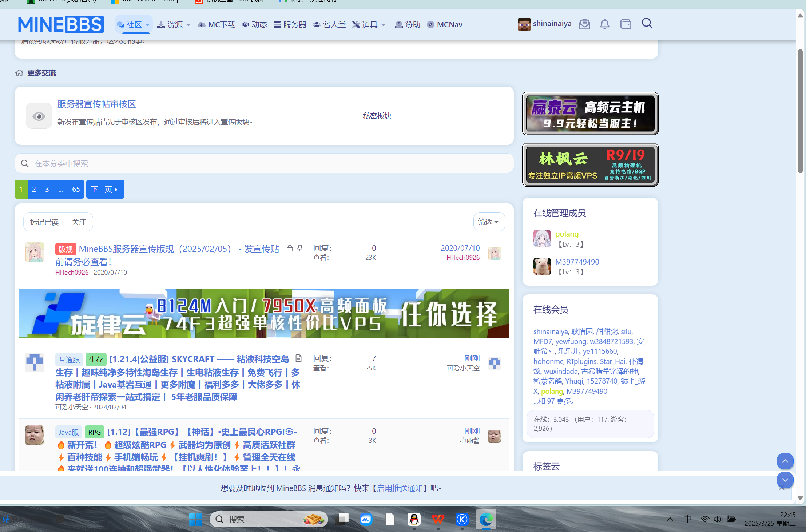Click the Wi-Fi tray icon
The width and height of the screenshot is (806, 532).
[705, 519]
